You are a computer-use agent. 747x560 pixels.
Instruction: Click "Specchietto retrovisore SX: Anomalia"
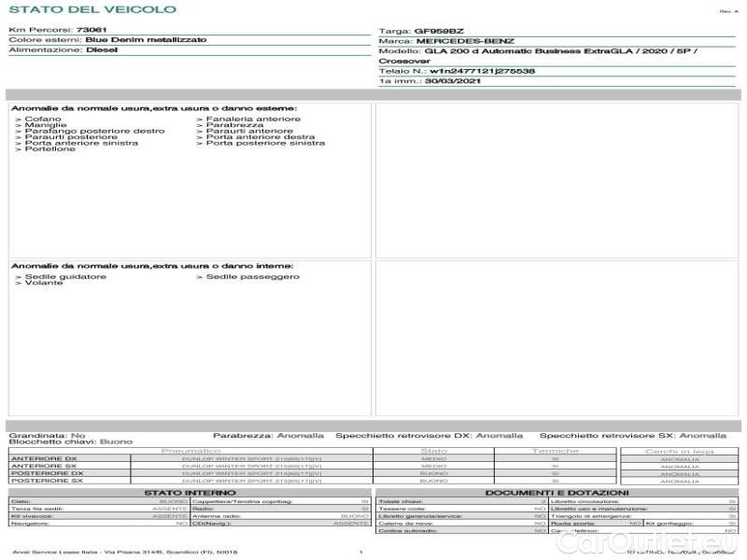633,435
